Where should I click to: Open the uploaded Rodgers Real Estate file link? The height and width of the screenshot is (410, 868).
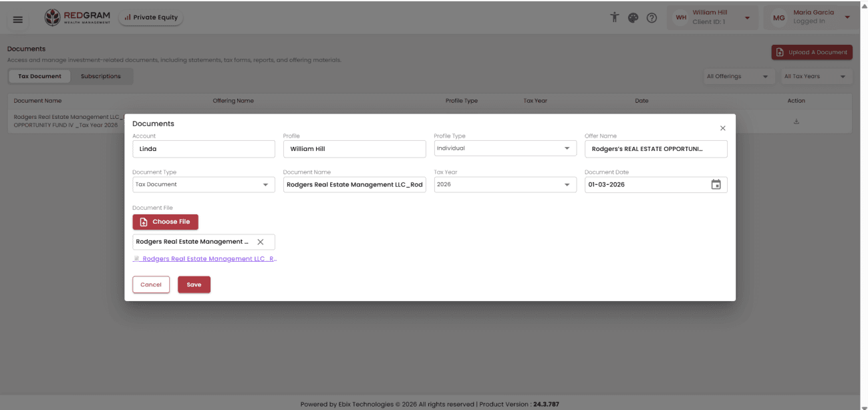204,259
